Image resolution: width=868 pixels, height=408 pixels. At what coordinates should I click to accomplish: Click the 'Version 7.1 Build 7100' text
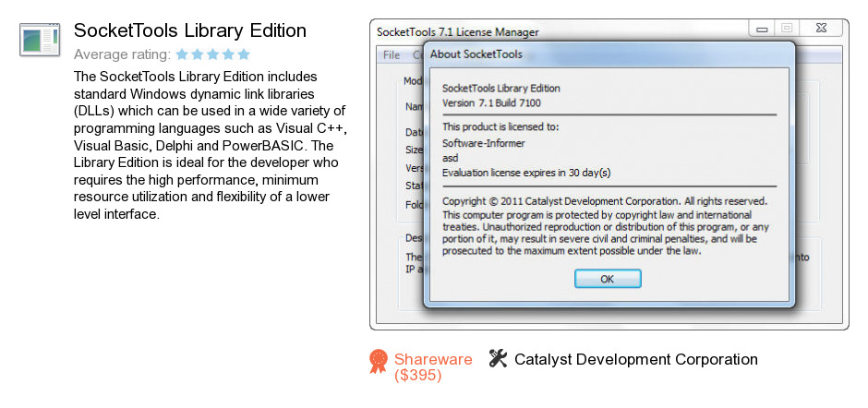pos(491,103)
